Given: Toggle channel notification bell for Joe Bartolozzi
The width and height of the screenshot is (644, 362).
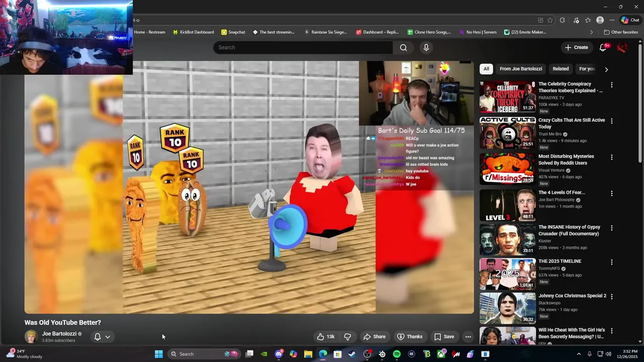Looking at the screenshot, I should 98,337.
